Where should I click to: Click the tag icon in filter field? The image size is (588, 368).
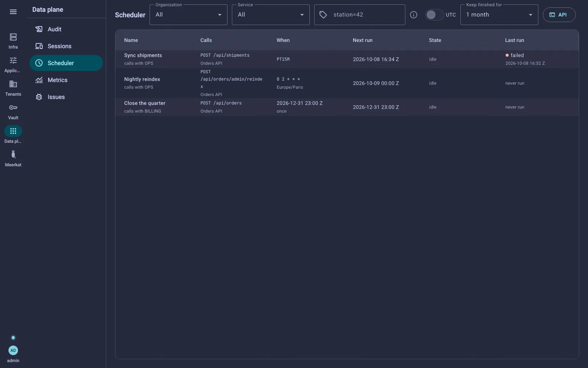click(323, 15)
